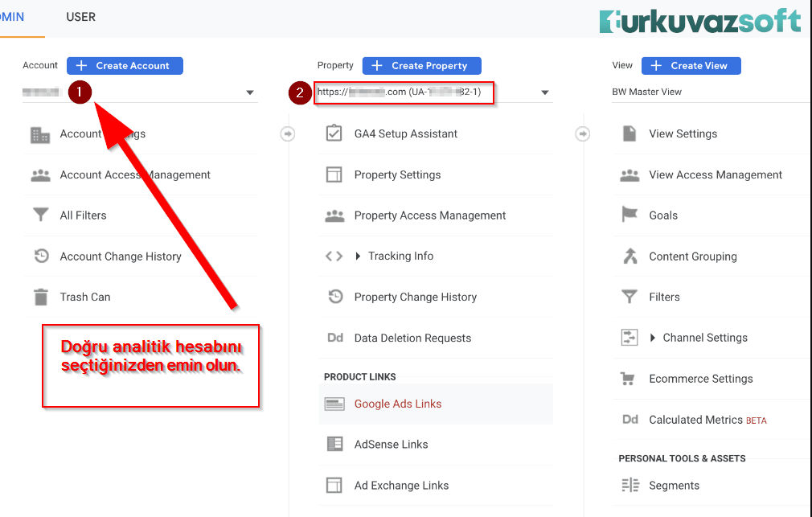Click the Trash Can icon

(x=40, y=297)
